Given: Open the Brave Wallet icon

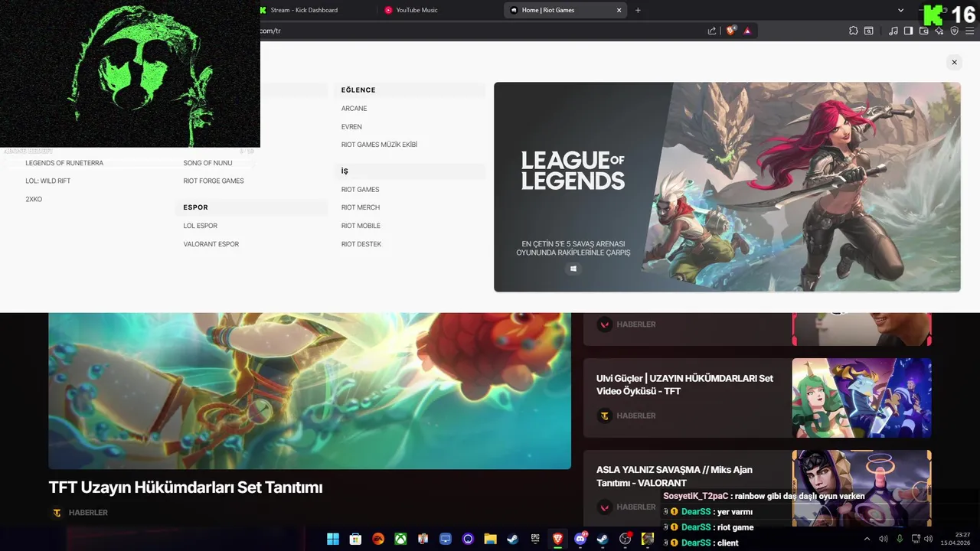Looking at the screenshot, I should (924, 31).
